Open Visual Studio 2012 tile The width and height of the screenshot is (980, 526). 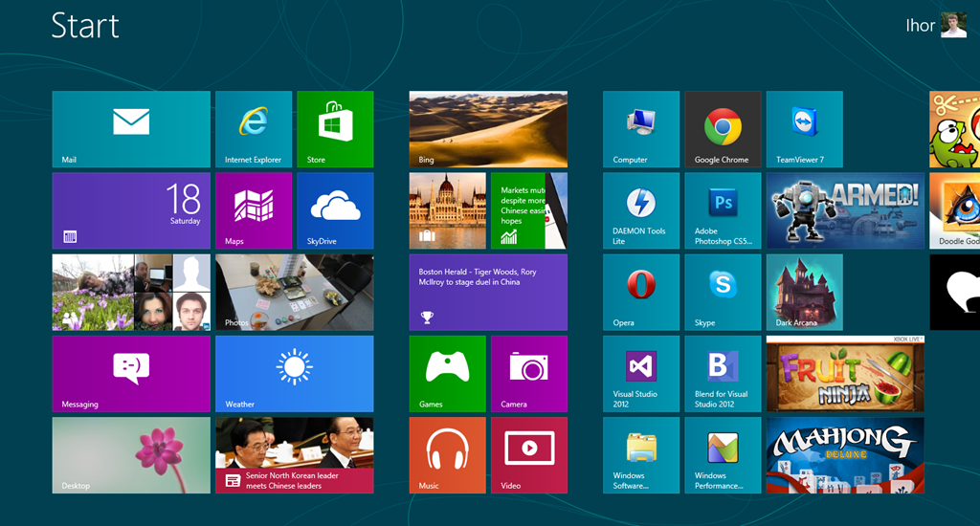(641, 374)
